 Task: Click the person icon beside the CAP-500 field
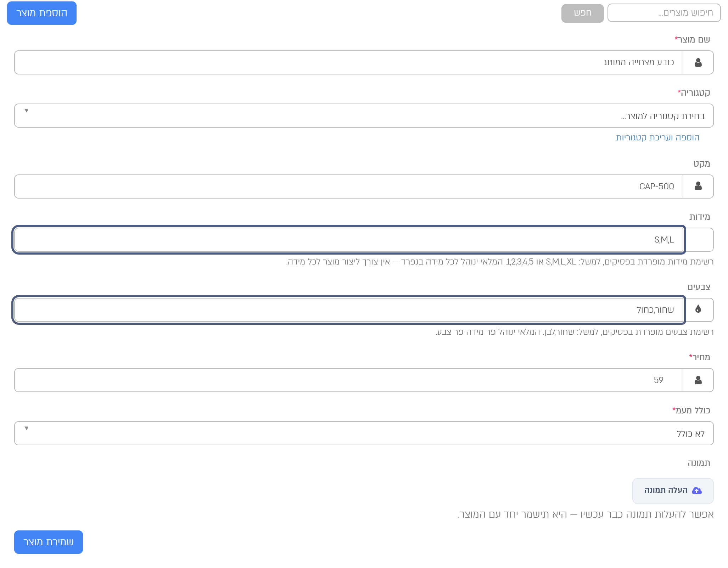click(x=698, y=186)
